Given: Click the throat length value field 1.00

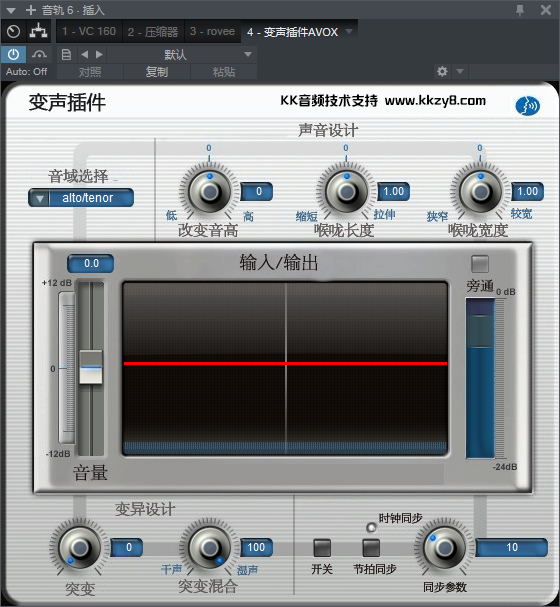Looking at the screenshot, I should pos(394,191).
